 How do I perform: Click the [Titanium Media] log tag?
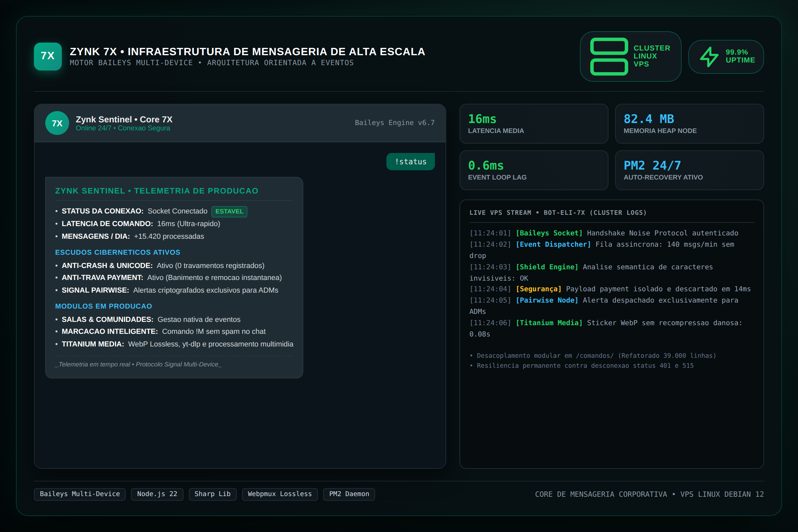(x=549, y=323)
